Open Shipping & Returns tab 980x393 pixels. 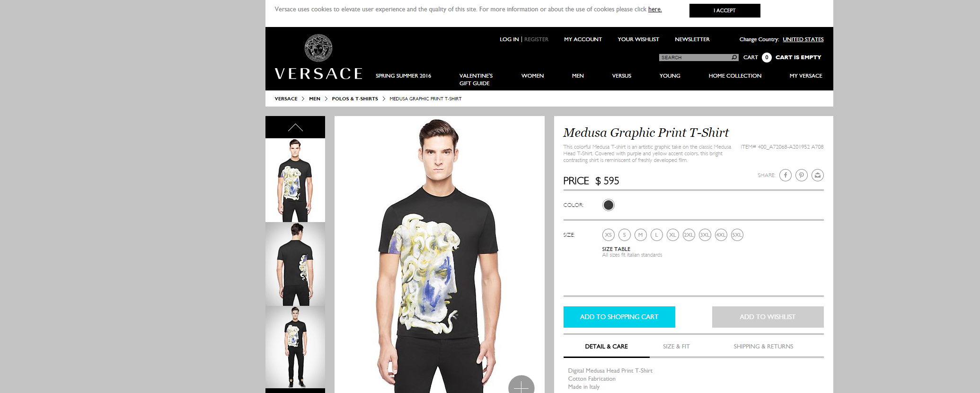coord(763,347)
